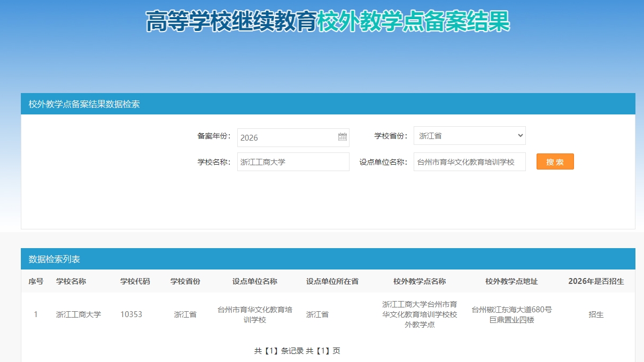Click the page title 高等学校继续教育校外教学点备案结果

click(328, 21)
